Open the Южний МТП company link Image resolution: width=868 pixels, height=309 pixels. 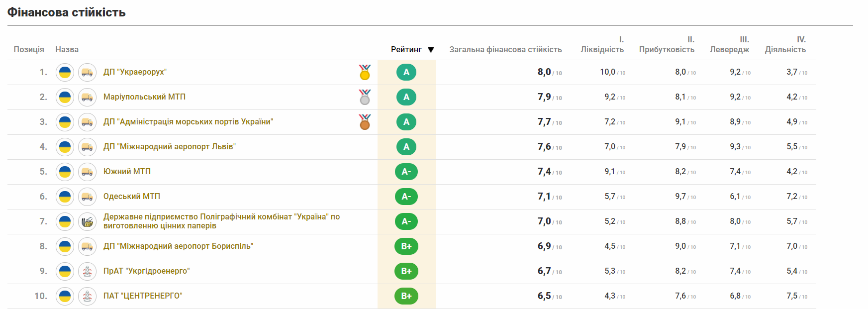(x=127, y=172)
